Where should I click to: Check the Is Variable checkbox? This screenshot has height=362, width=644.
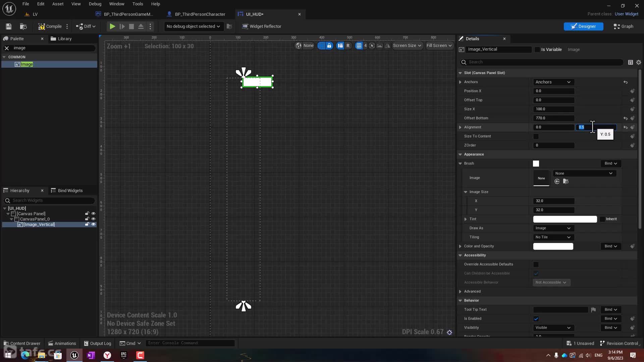pyautogui.click(x=537, y=50)
